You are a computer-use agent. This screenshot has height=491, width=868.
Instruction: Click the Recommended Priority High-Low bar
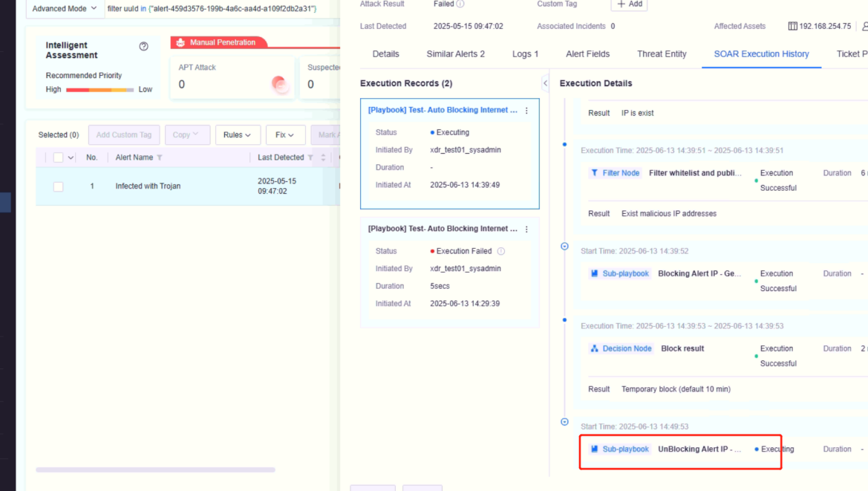[x=99, y=90]
